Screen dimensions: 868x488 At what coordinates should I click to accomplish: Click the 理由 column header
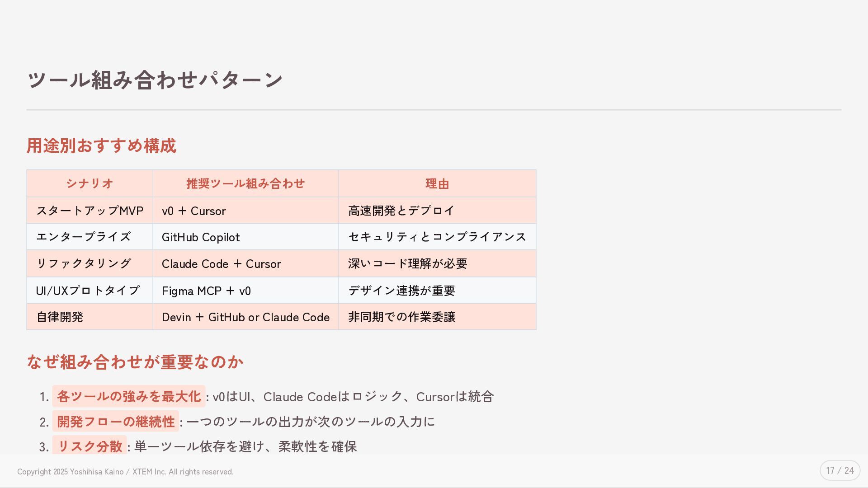(x=437, y=183)
